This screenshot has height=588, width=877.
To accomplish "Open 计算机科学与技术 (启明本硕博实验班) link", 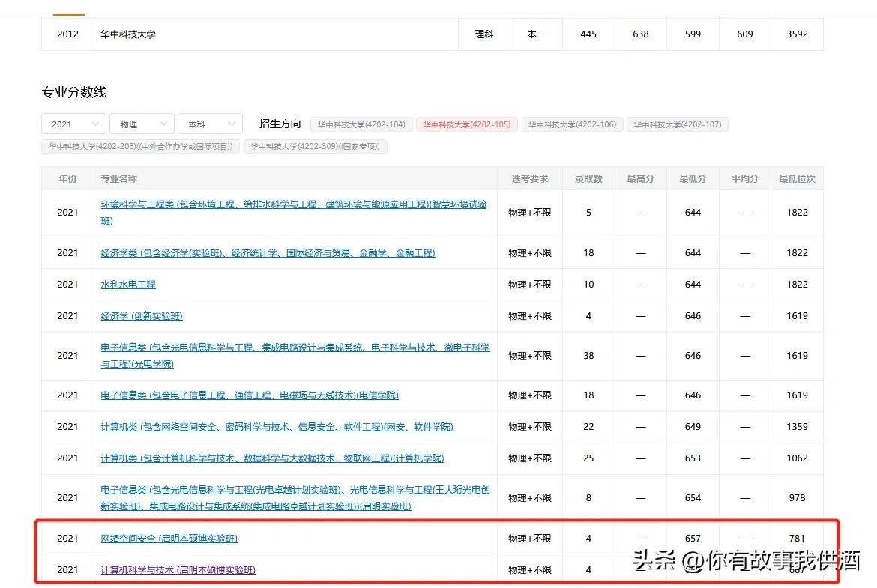I will [x=178, y=570].
